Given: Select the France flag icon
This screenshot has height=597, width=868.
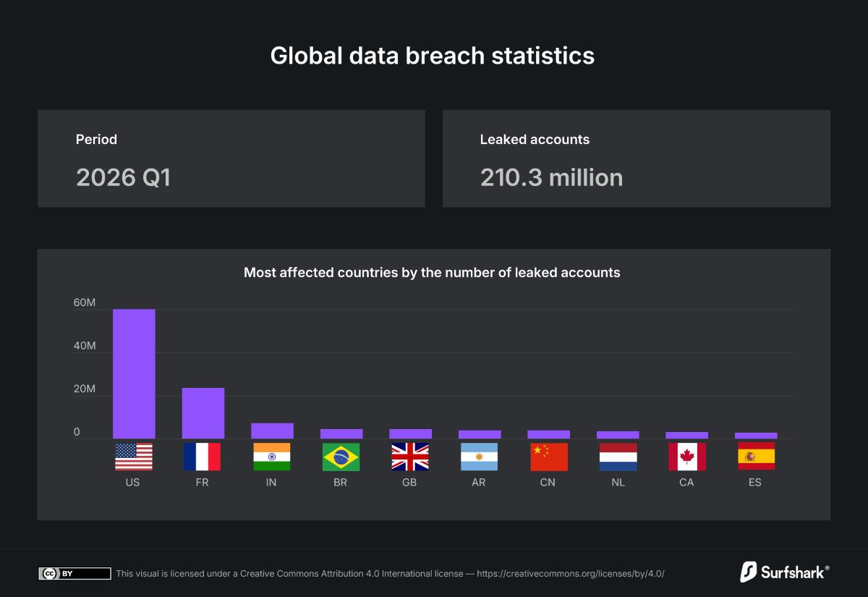Looking at the screenshot, I should click(202, 457).
